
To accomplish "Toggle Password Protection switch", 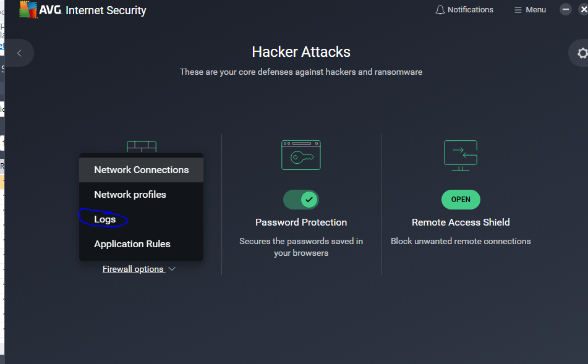I will coord(300,200).
